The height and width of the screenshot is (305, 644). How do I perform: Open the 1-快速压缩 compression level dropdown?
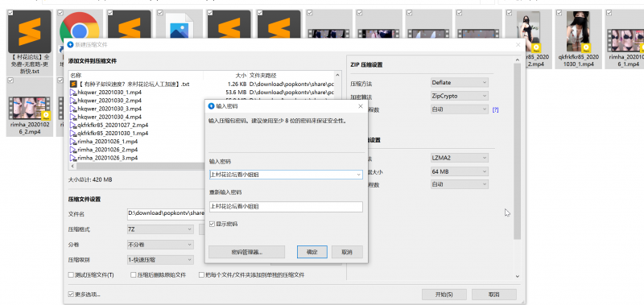(160, 260)
